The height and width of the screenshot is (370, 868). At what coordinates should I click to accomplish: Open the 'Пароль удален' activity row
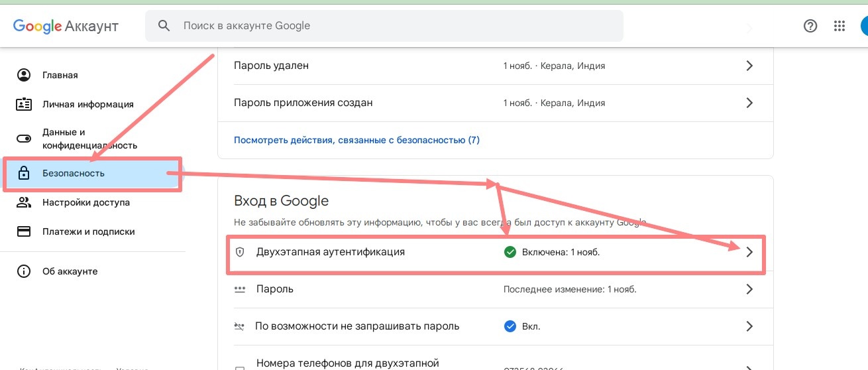click(496, 66)
